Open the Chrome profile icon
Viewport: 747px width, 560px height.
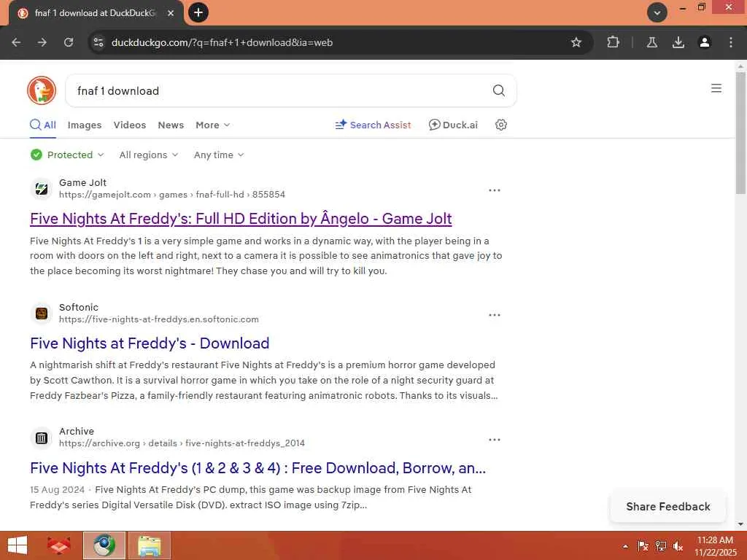pyautogui.click(x=705, y=42)
